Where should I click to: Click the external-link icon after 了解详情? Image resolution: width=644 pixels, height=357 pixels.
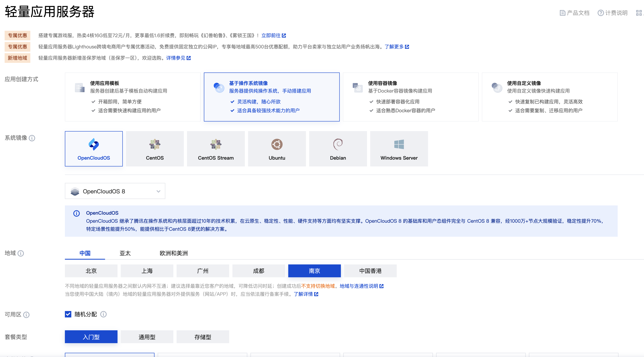316,294
